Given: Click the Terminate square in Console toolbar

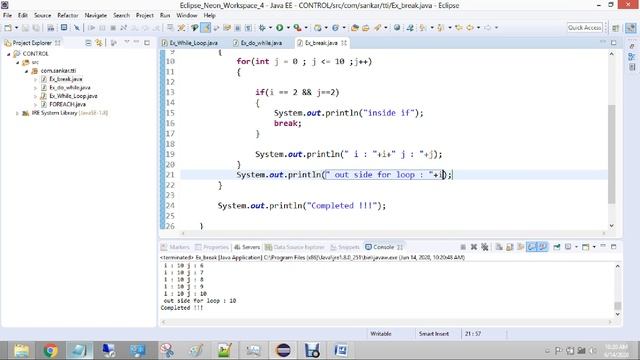Looking at the screenshot, I should pos(463,247).
